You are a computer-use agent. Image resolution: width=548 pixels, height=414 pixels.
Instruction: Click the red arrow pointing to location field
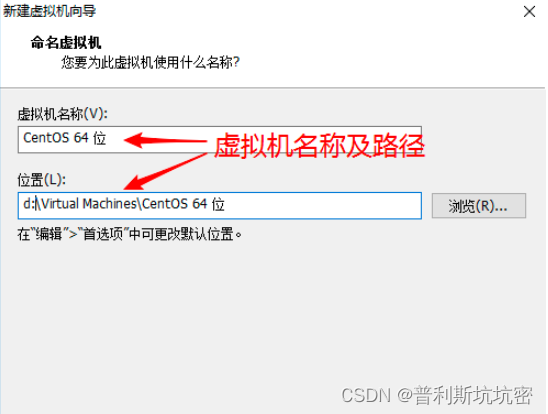point(166,171)
